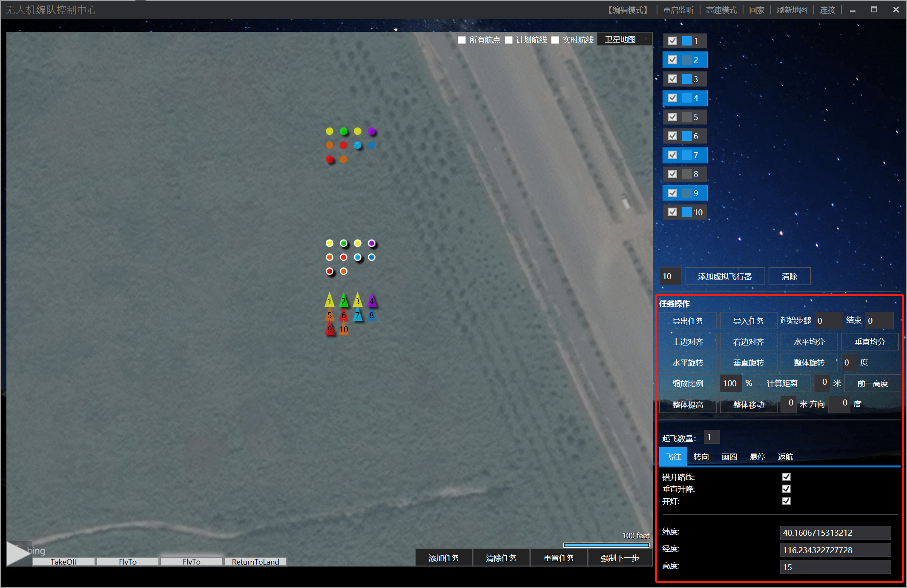The height and width of the screenshot is (588, 907).
Task: Select the yellow drone triangle labeled 1
Action: pyautogui.click(x=329, y=300)
